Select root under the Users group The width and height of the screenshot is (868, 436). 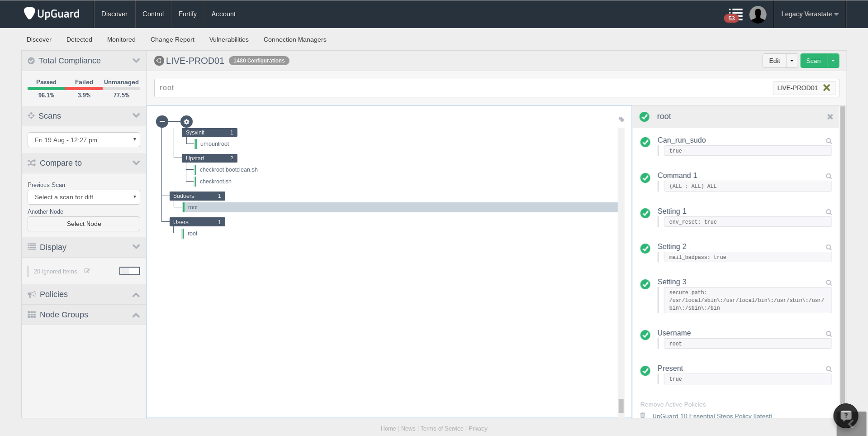coord(192,234)
